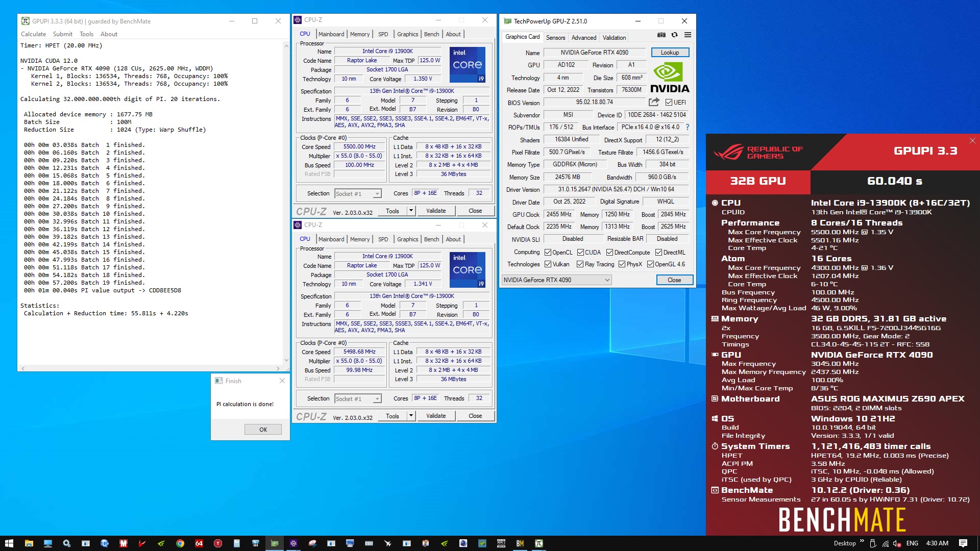Toggle the DirectML checkbox in GPU-Z
This screenshot has width=980, height=551.
[658, 253]
